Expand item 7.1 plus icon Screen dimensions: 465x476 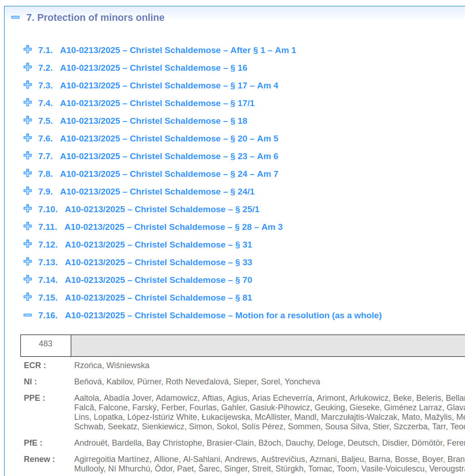pyautogui.click(x=28, y=49)
